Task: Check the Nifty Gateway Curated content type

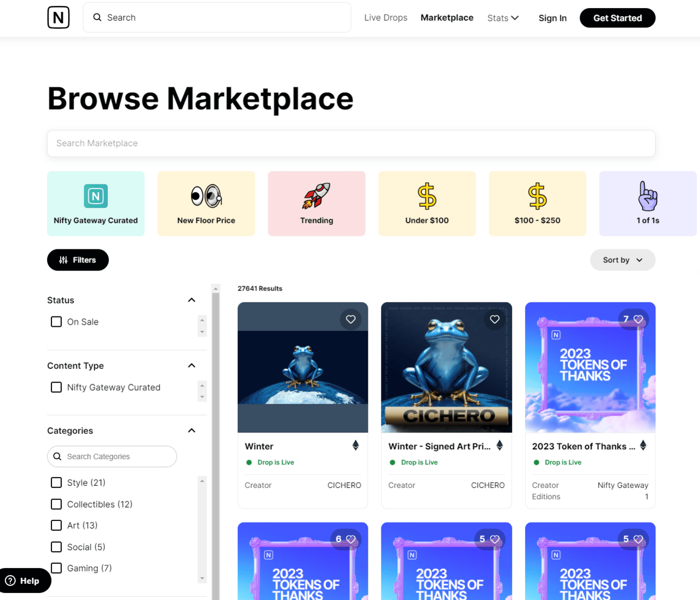Action: 56,387
